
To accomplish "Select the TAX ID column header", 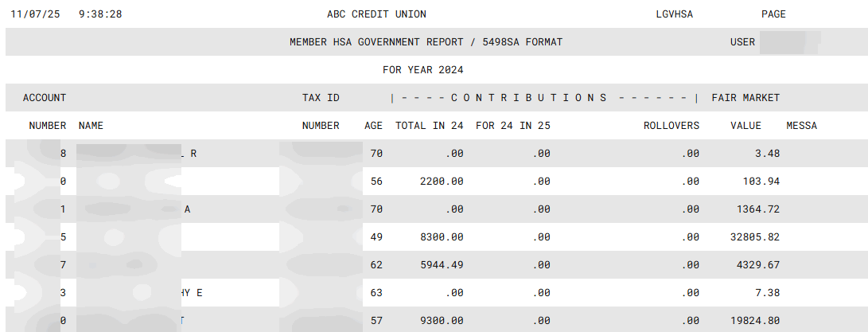I will tap(321, 98).
